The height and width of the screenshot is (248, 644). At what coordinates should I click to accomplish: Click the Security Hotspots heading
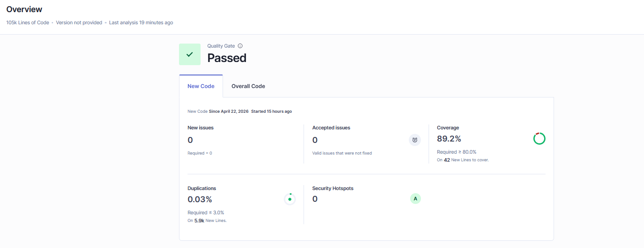(x=333, y=188)
